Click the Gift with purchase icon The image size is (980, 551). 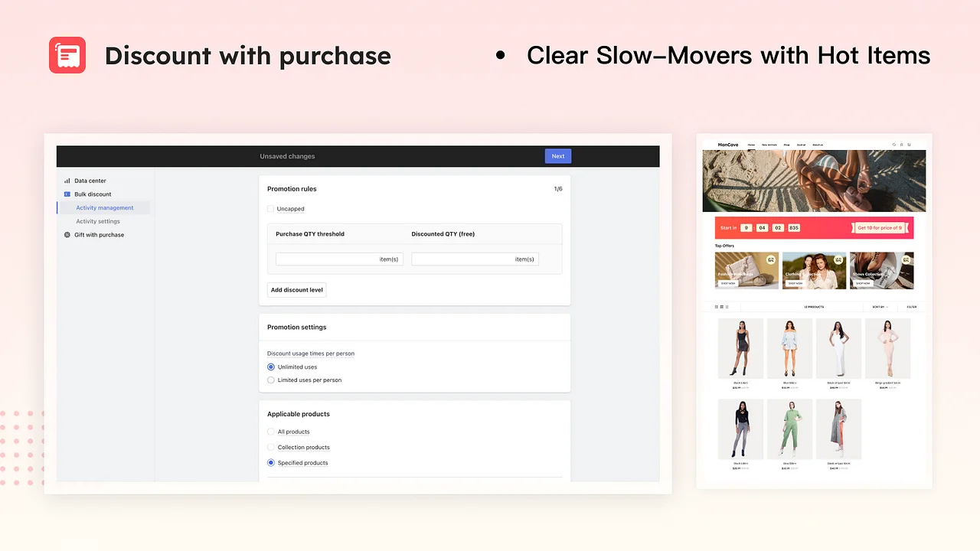(x=67, y=235)
